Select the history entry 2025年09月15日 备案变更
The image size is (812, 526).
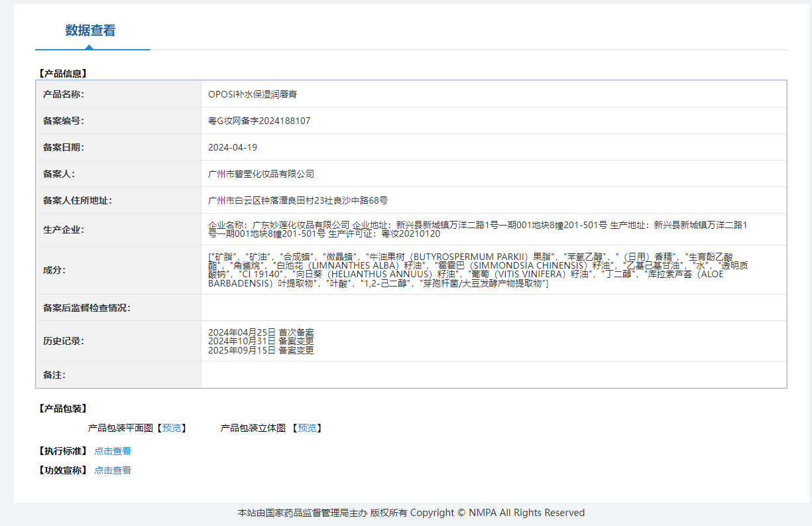[261, 351]
